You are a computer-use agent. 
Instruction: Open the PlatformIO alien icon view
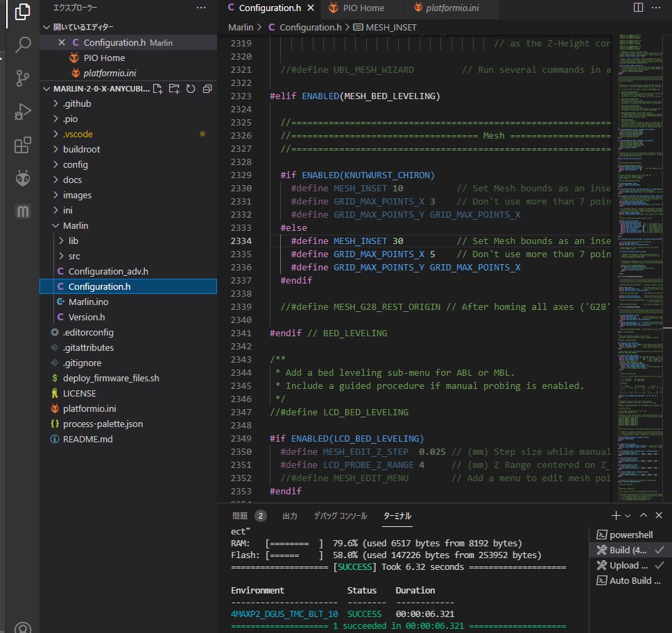point(22,178)
